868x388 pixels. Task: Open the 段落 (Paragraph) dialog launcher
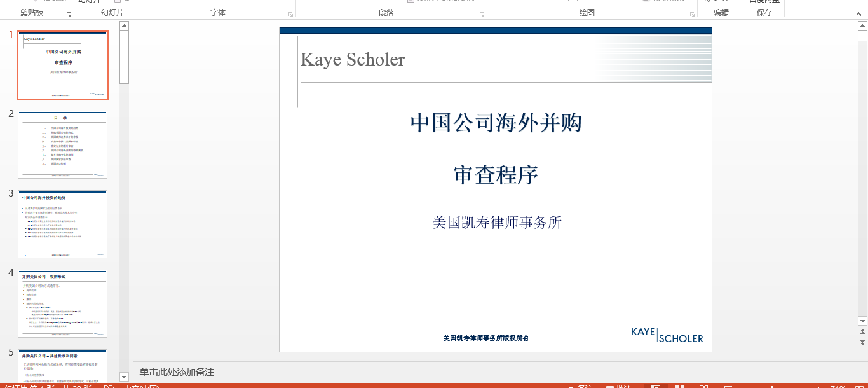[x=482, y=13]
